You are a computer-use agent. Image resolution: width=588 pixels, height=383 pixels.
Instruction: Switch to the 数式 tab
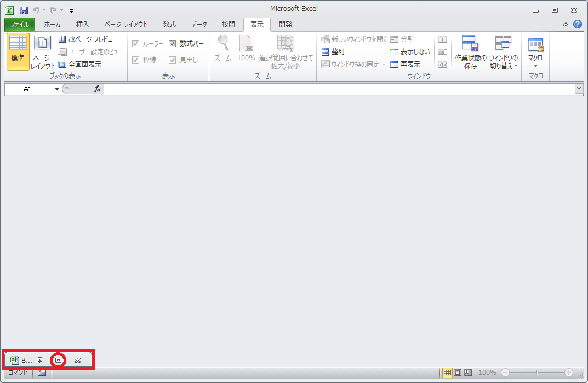click(169, 25)
